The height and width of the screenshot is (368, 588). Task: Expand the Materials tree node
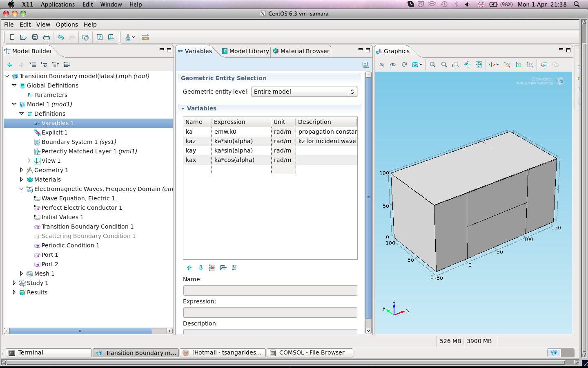[22, 180]
